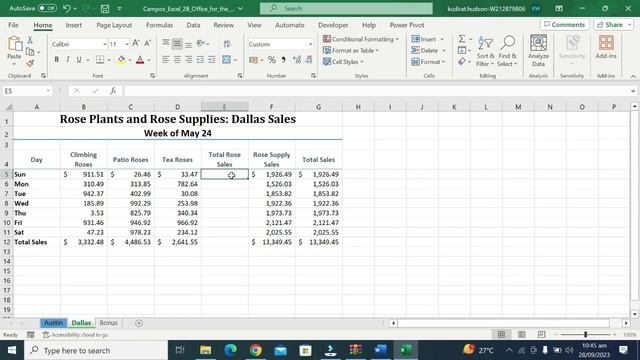Screen dimensions: 640x360
Task: Click the Paste clipboard icon
Action: coord(15,44)
